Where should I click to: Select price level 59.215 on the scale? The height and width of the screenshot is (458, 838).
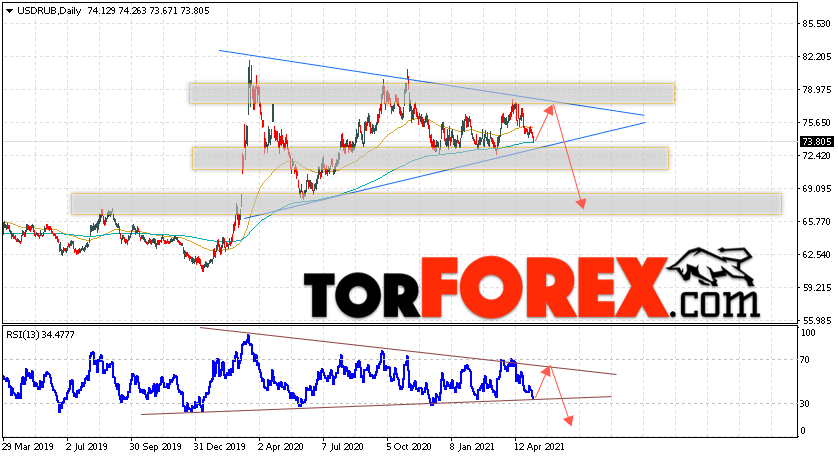tap(817, 288)
